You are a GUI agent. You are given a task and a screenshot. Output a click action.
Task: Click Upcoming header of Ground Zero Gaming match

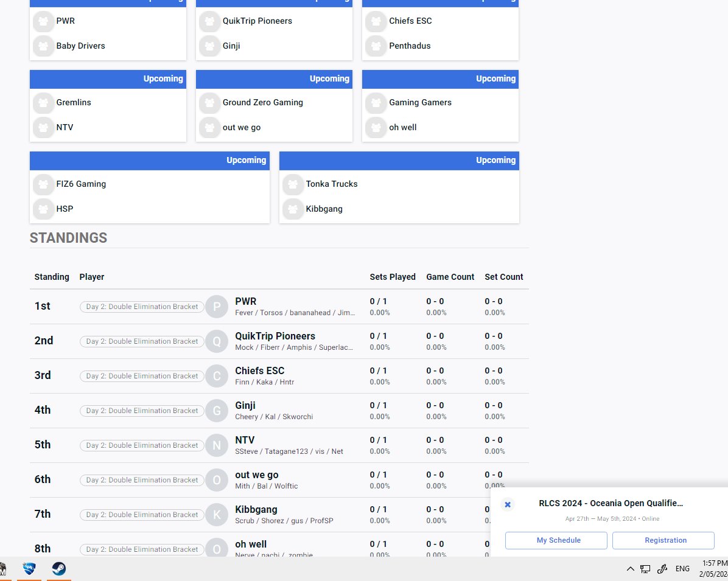tap(274, 79)
